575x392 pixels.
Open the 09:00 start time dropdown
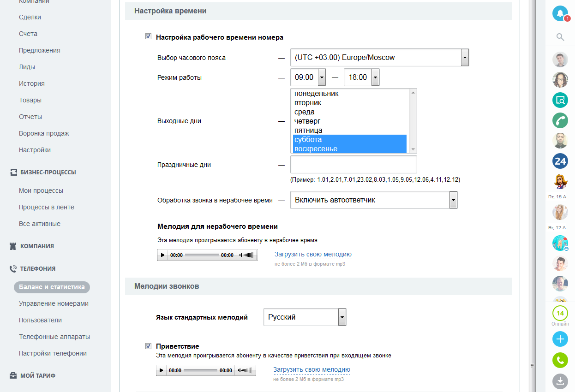coord(308,77)
